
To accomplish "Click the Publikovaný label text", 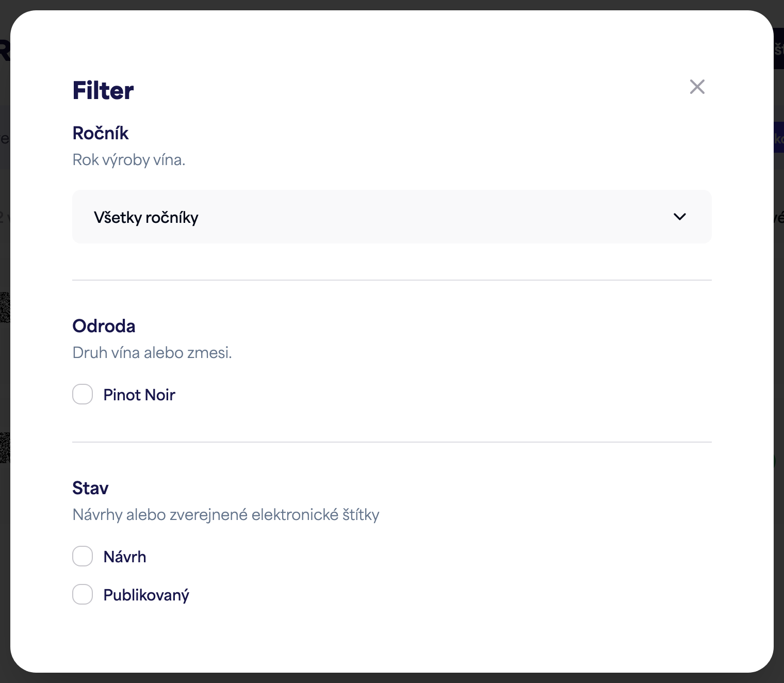I will pyautogui.click(x=146, y=595).
